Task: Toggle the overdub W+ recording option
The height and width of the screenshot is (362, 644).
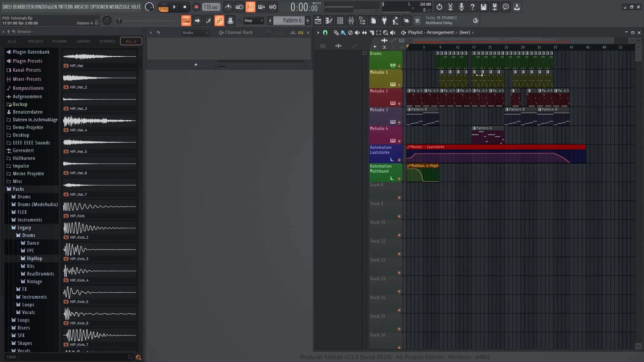Action: [x=262, y=7]
